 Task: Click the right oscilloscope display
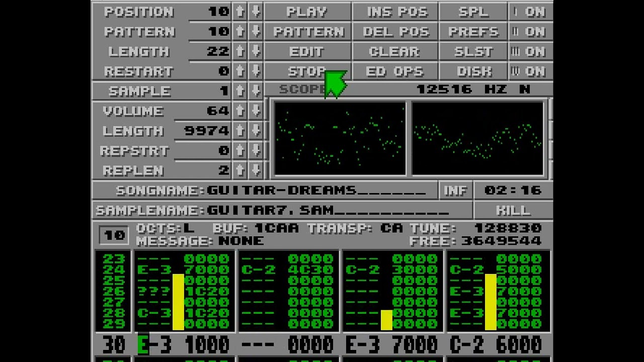point(478,139)
